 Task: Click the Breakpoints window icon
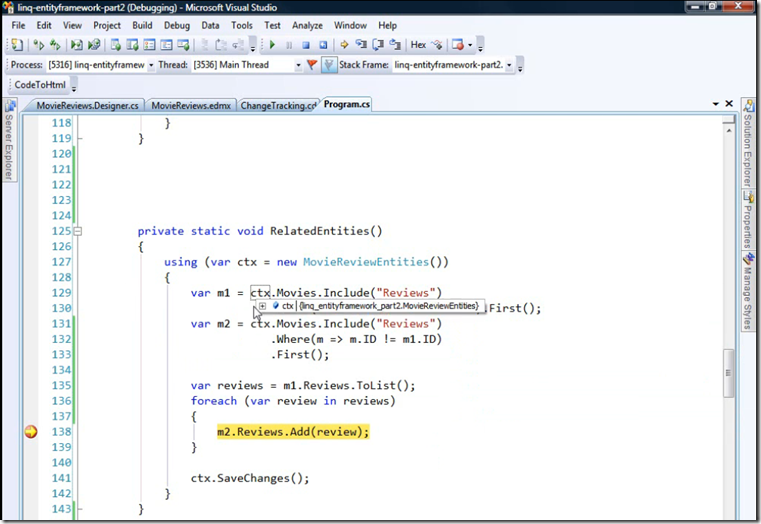point(458,45)
